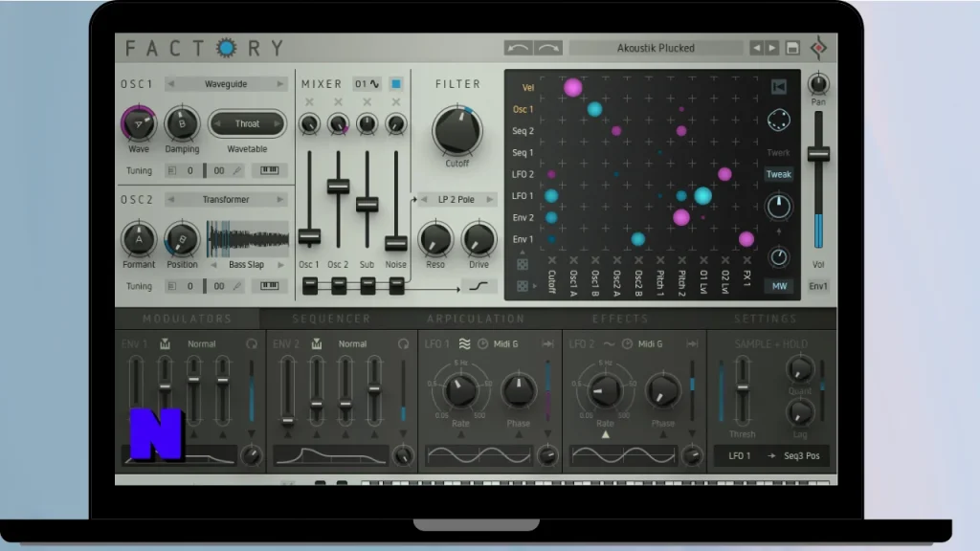This screenshot has width=980, height=551.
Task: Click the small icon left of OSC 2 tuning value
Action: click(172, 286)
